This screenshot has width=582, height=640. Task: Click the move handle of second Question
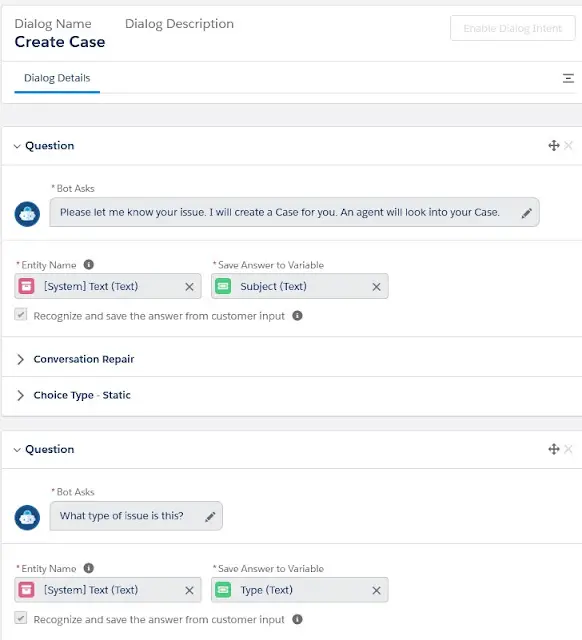click(553, 449)
